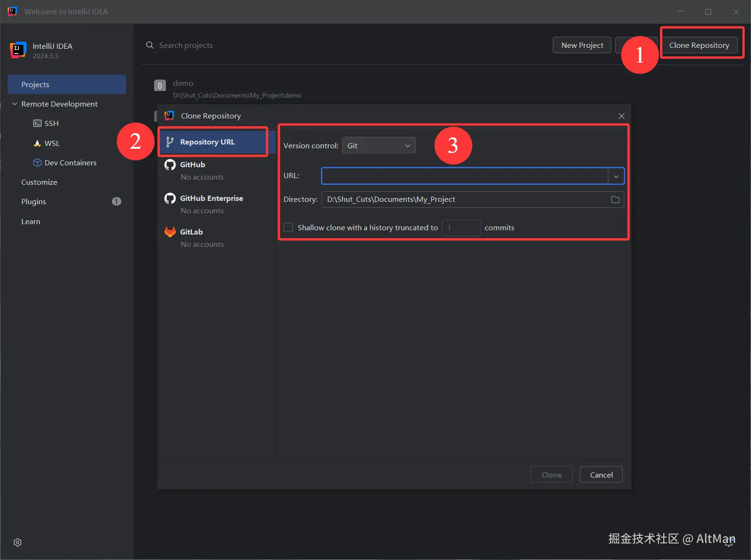Open settings gear at bottom of the sidebar

coord(18,542)
